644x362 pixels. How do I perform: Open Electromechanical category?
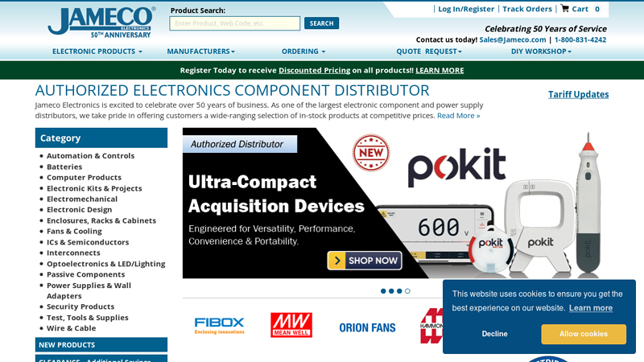pos(82,199)
